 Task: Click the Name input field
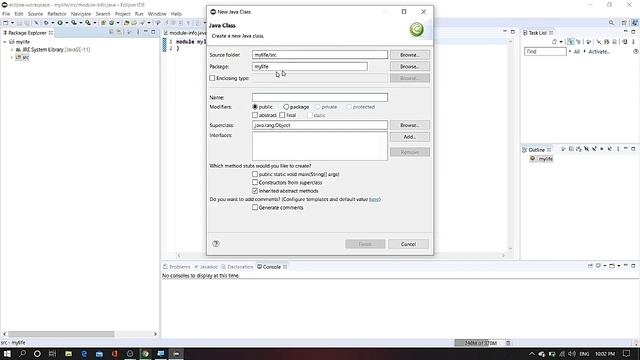(320, 97)
